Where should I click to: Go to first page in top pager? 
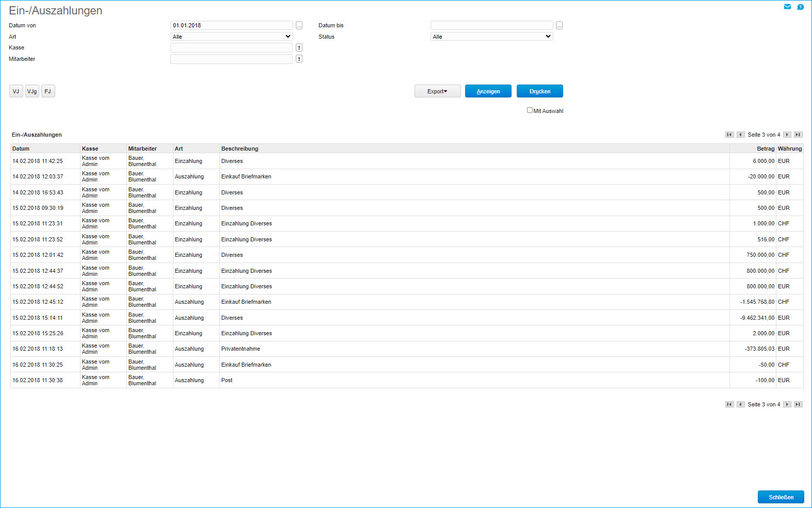pos(729,135)
